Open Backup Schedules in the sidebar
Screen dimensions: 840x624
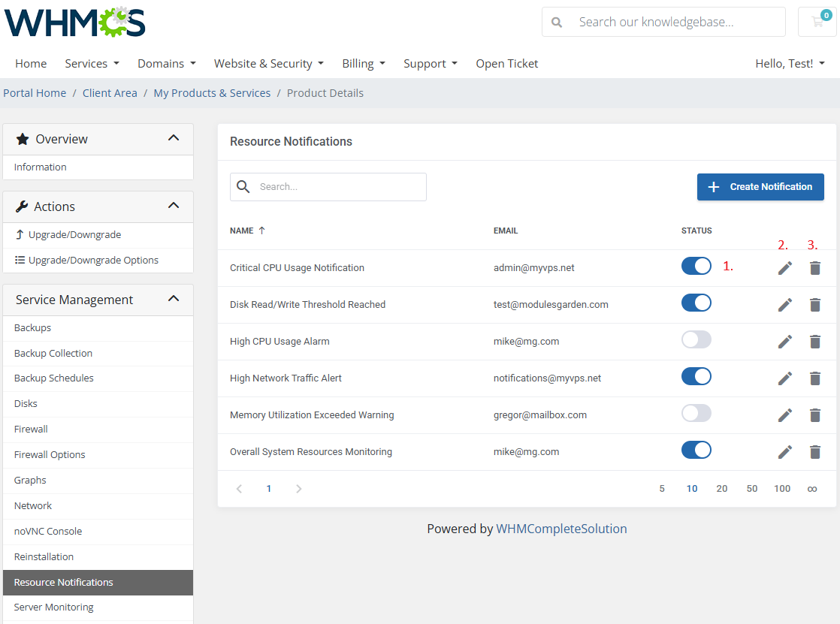click(x=98, y=378)
